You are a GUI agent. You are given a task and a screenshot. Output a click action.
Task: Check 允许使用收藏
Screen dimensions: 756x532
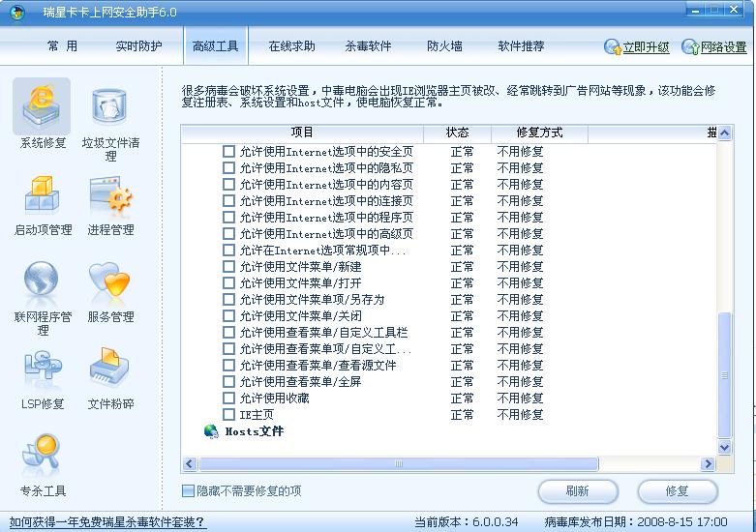228,399
